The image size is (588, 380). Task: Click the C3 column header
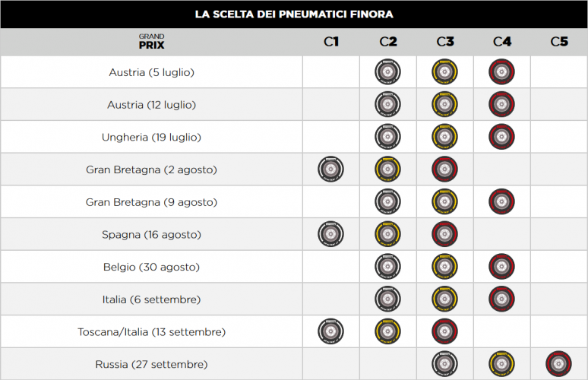[x=445, y=41]
